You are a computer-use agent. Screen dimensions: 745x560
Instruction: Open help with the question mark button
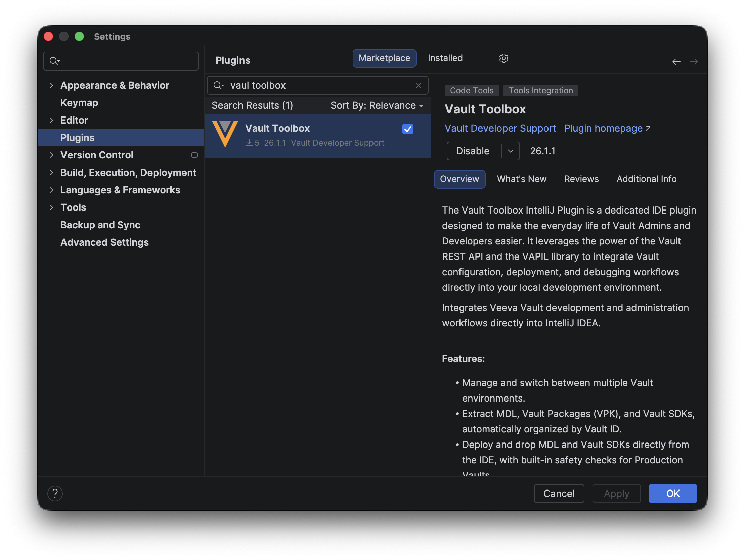55,494
